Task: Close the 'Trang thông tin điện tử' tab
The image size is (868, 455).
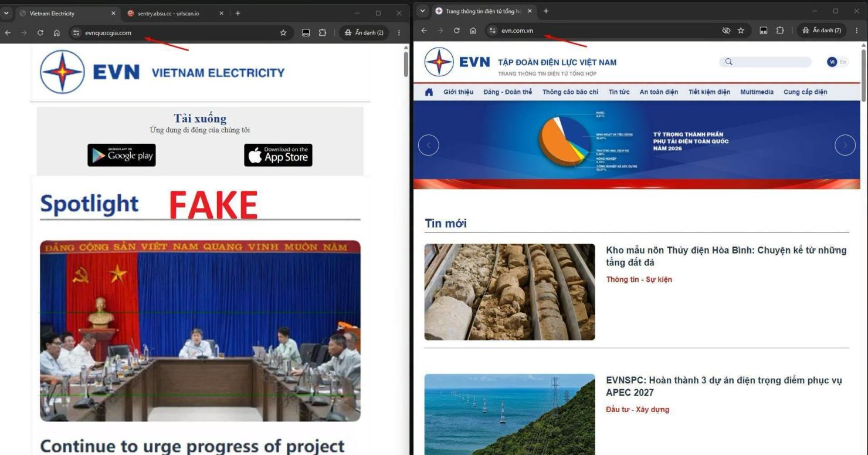Action: coord(530,11)
